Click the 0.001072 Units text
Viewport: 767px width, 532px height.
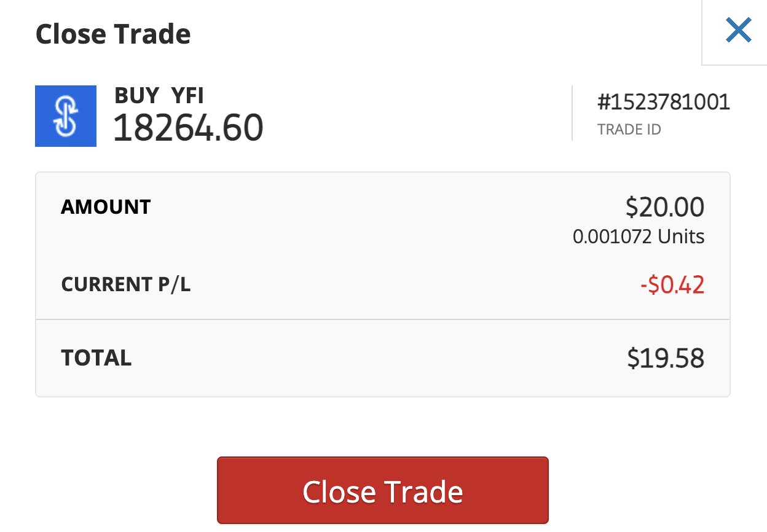point(639,237)
